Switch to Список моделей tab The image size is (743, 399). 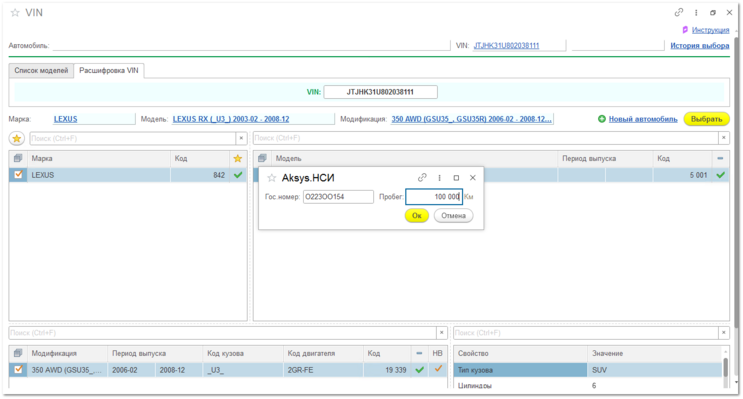[x=41, y=70]
